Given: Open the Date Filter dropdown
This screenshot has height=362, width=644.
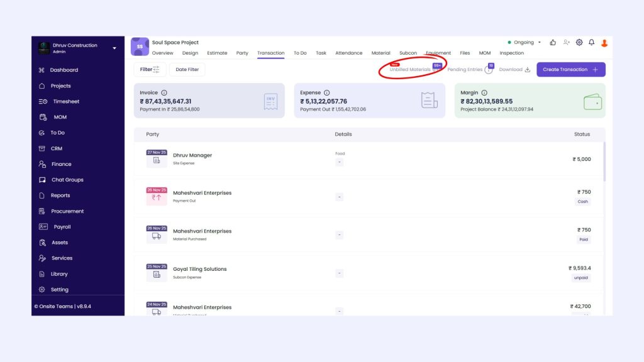Looking at the screenshot, I should coord(187,70).
